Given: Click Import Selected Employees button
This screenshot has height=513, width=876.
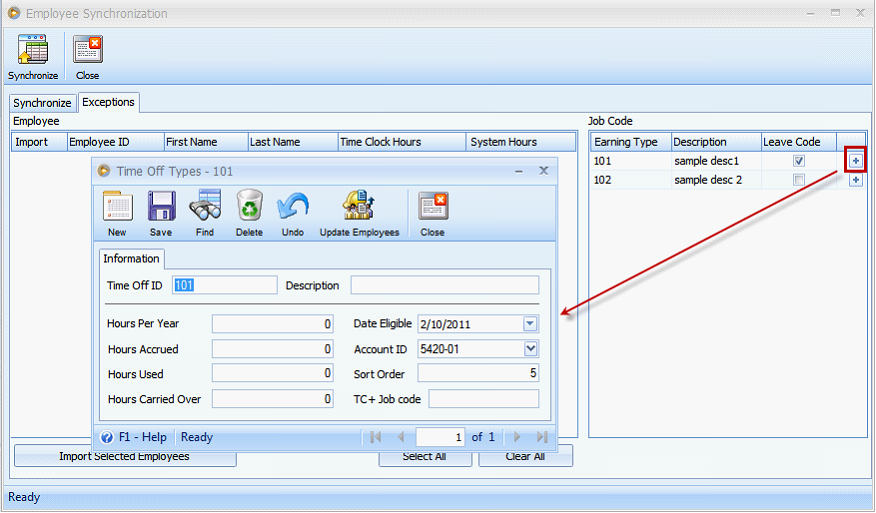Looking at the screenshot, I should pyautogui.click(x=125, y=456).
